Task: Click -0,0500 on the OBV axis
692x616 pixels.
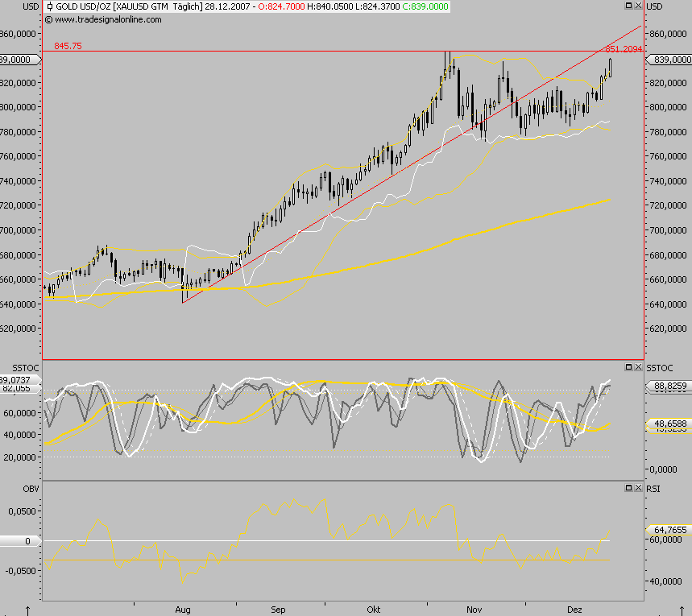Action: tap(20, 571)
